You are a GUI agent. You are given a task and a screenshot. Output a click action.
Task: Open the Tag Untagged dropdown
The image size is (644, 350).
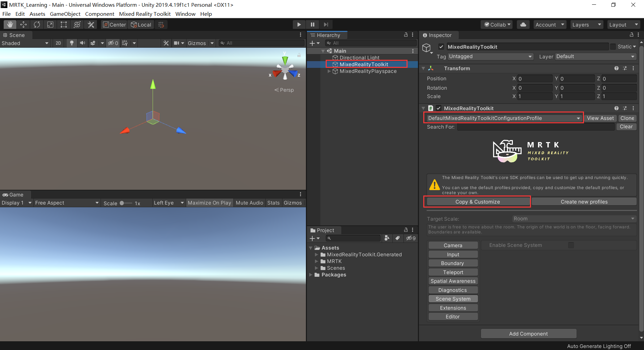pyautogui.click(x=490, y=56)
